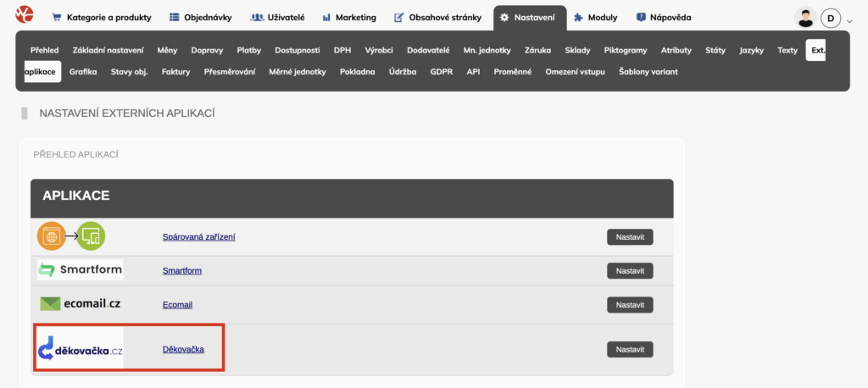Viewport: 868px width, 388px height.
Task: Open Dodavatelé settings
Action: point(428,50)
